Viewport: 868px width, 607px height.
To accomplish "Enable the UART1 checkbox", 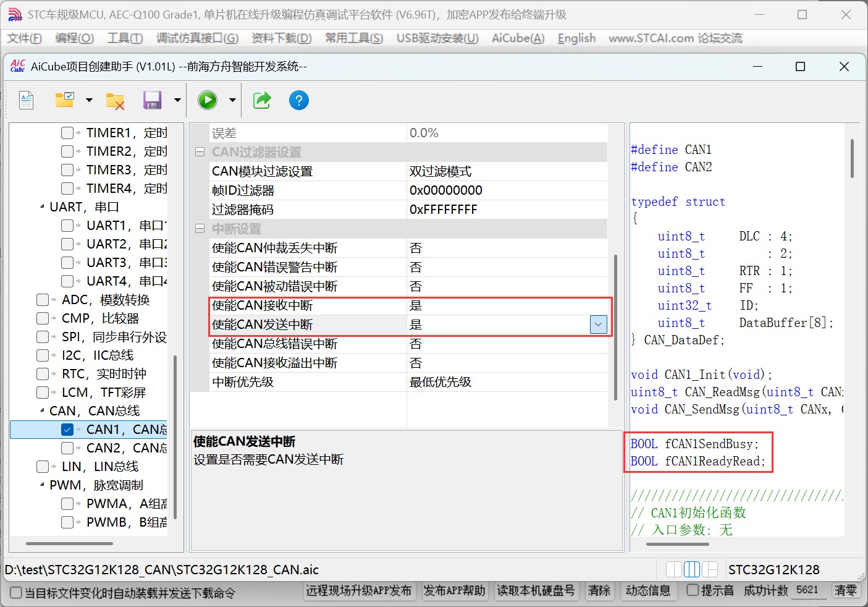I will (x=67, y=226).
